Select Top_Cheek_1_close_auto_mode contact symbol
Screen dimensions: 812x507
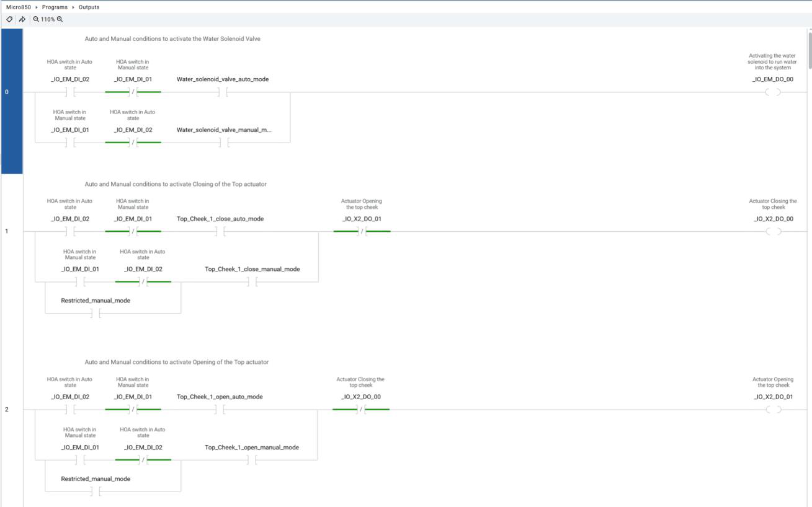[x=220, y=232]
